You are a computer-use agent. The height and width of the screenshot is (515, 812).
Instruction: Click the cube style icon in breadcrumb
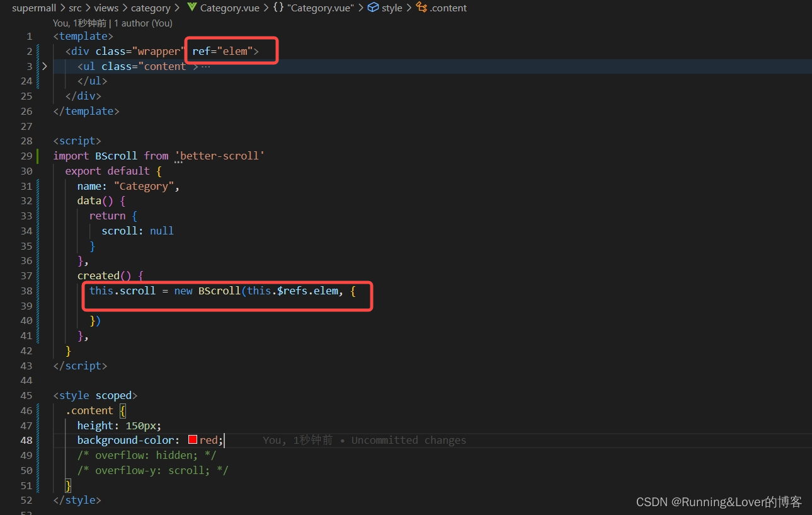coord(373,8)
